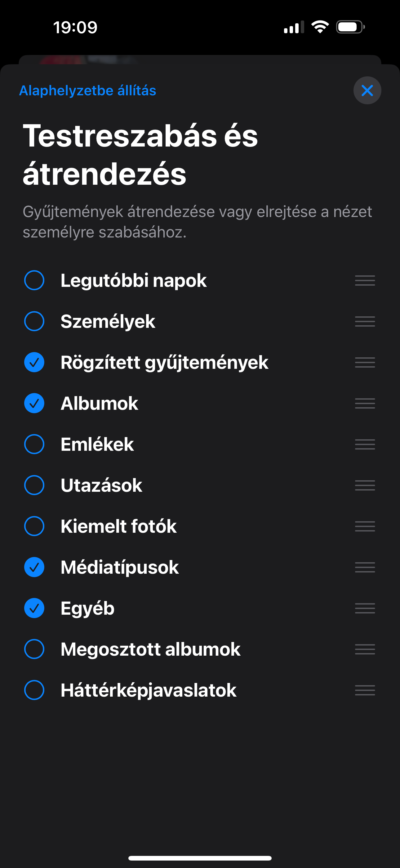This screenshot has height=868, width=400.
Task: Tap the reorder grip for Egyéb
Action: pyautogui.click(x=365, y=608)
